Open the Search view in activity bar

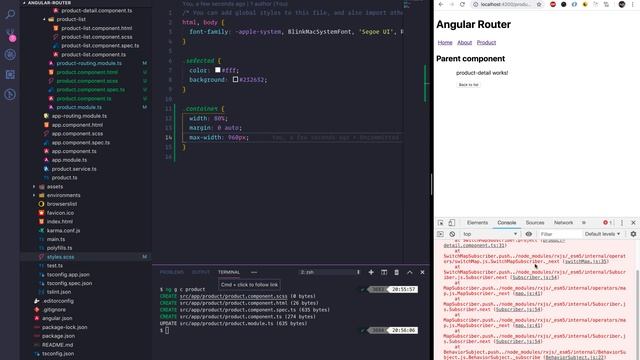10,15
